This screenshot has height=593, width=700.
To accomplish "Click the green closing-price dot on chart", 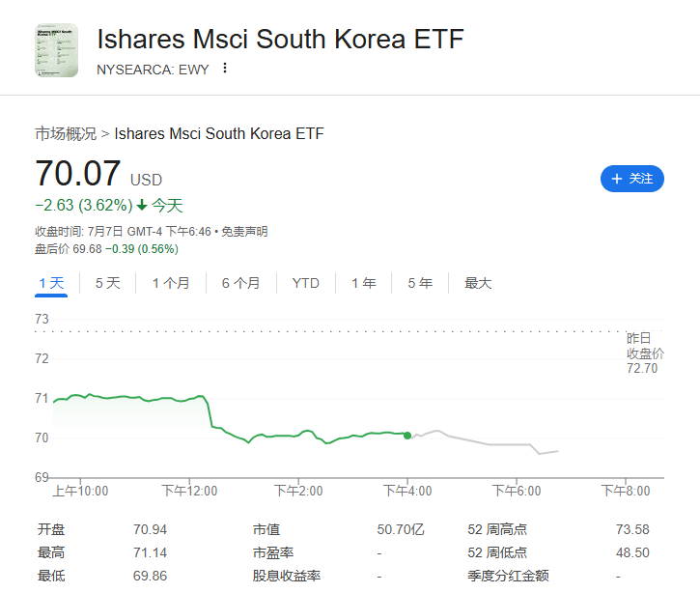I will [407, 436].
